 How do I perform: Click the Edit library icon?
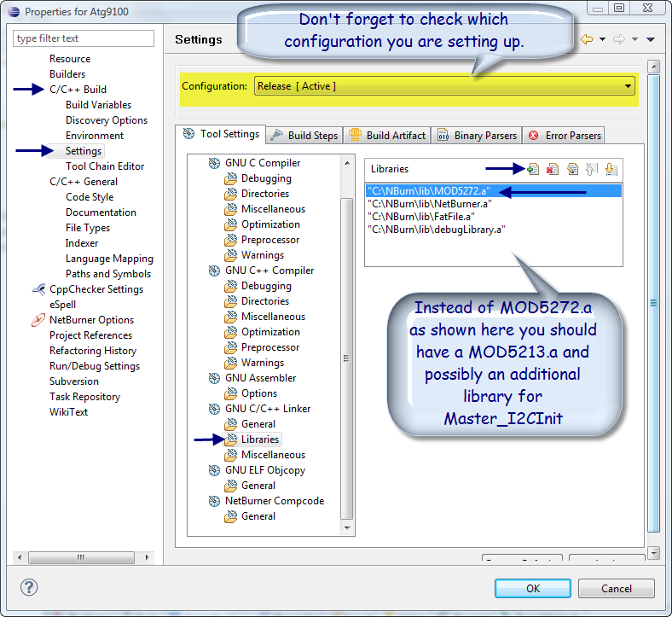tap(572, 169)
